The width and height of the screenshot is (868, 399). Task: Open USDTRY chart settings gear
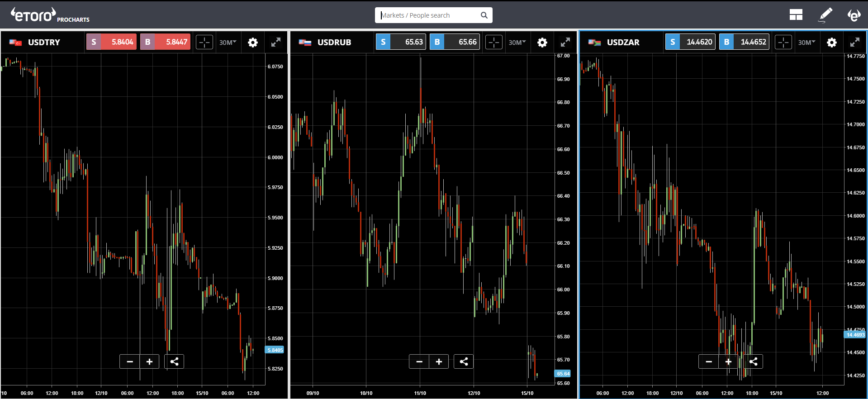click(253, 43)
